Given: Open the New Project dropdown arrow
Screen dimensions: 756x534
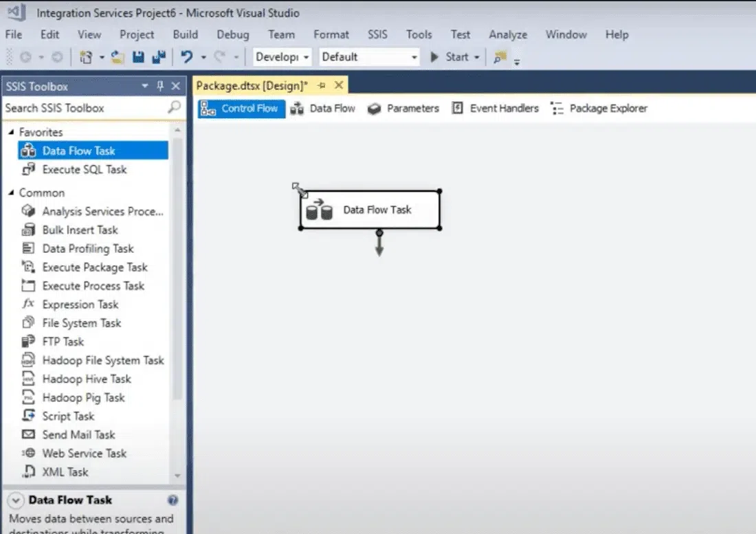Looking at the screenshot, I should [x=102, y=57].
